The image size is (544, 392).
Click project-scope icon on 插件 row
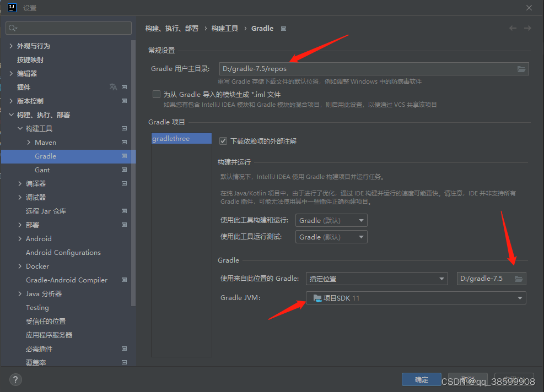[124, 87]
